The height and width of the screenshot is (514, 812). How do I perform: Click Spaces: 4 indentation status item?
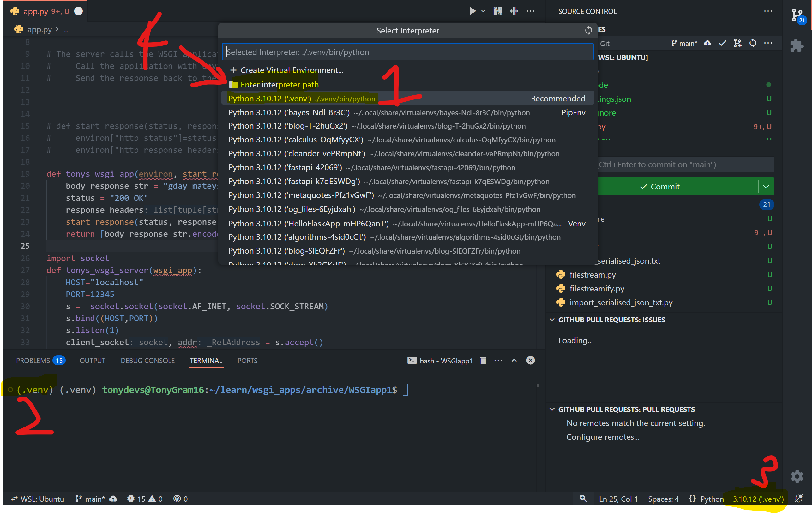pos(663,499)
